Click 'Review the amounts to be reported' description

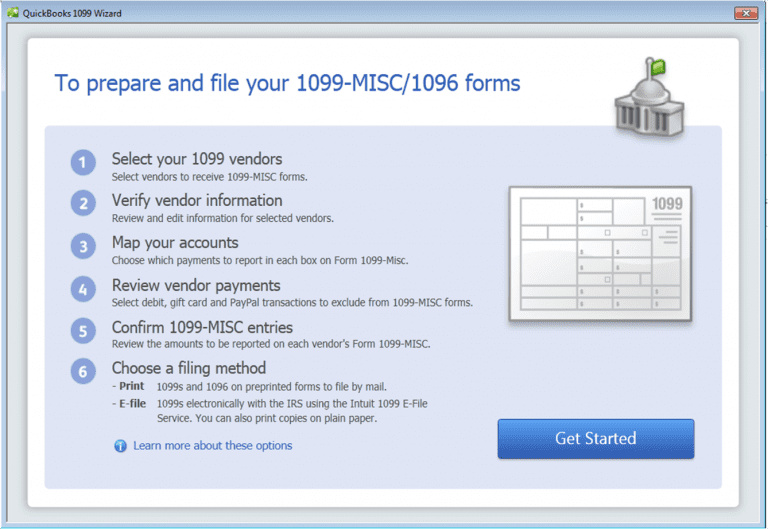271,344
